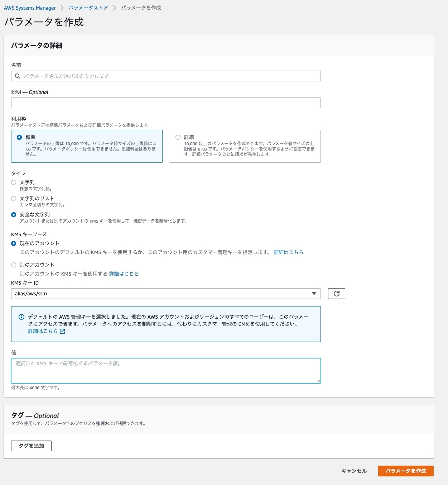Click the info icon in the blue notice
The image size is (448, 485).
click(21, 317)
